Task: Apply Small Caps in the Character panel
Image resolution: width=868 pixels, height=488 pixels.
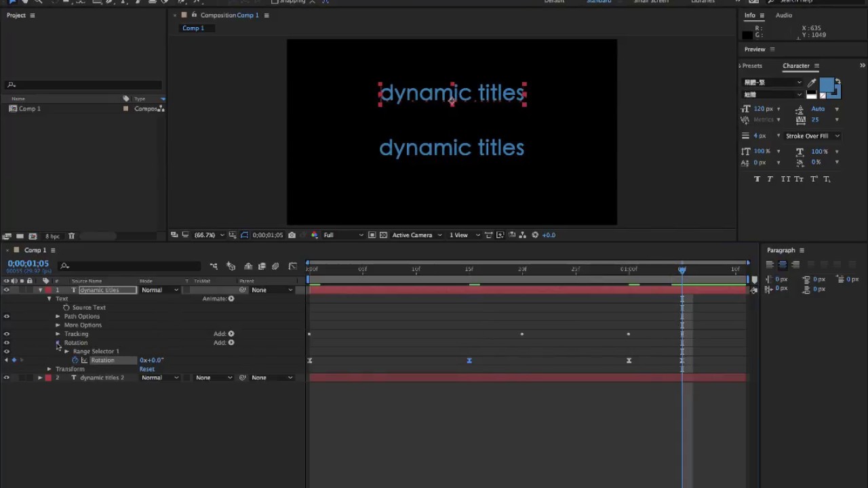Action: [799, 179]
